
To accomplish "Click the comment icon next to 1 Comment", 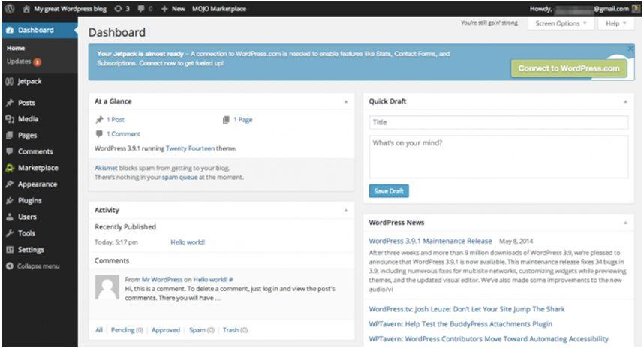I will point(99,133).
